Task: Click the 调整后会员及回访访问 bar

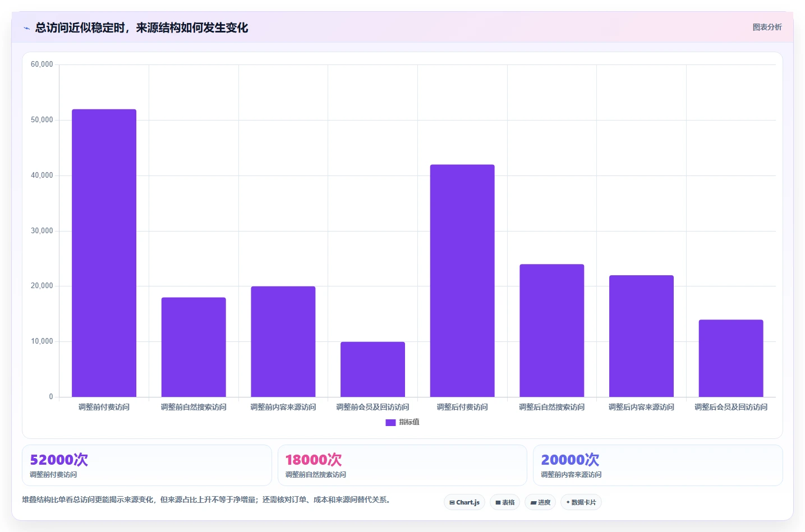Action: pyautogui.click(x=731, y=358)
